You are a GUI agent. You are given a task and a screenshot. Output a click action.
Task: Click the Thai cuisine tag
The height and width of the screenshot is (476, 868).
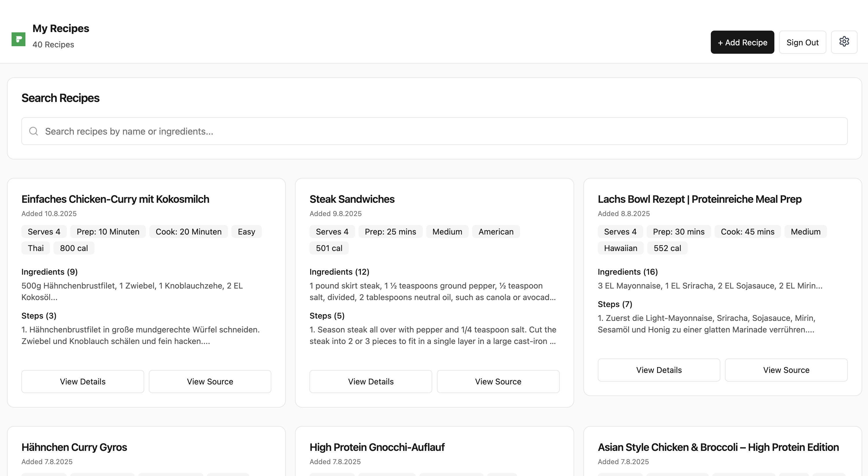(x=35, y=248)
